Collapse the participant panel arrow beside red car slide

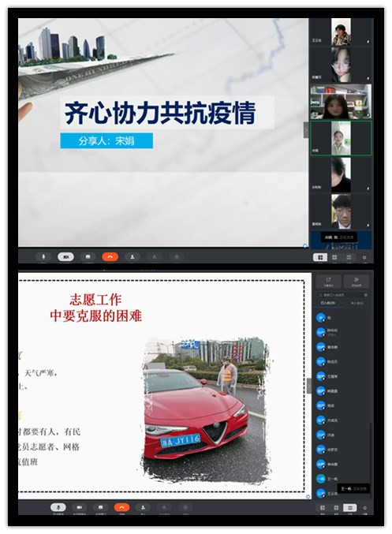click(309, 386)
